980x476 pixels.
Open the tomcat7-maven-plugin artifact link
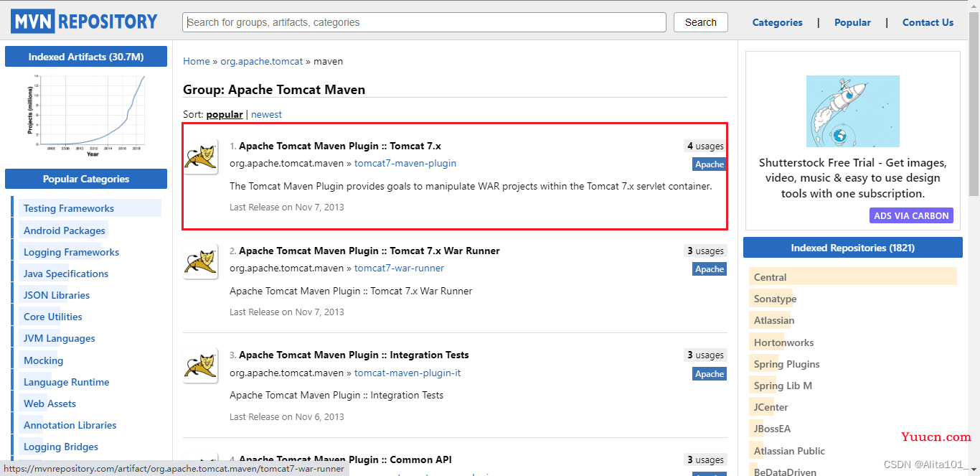pyautogui.click(x=405, y=163)
